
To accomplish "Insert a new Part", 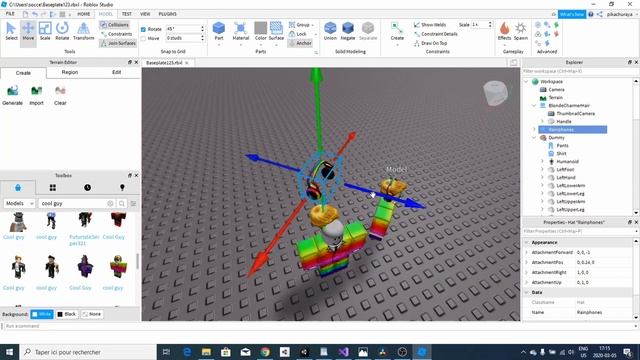I will pos(219,31).
